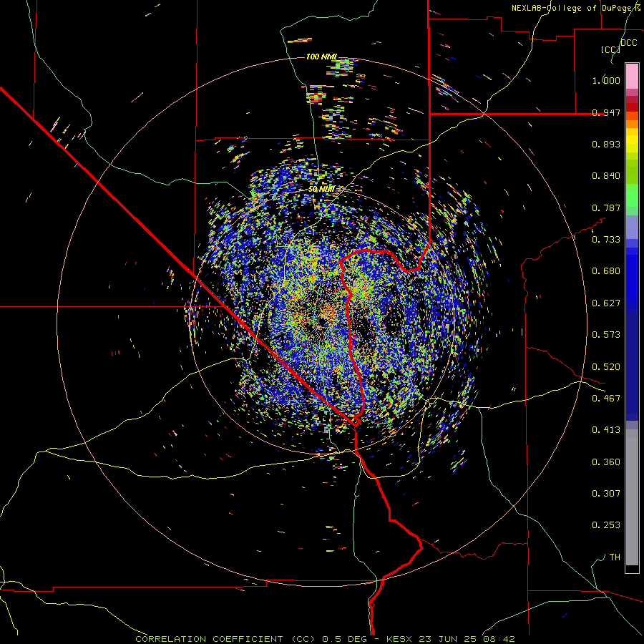The height and width of the screenshot is (644, 644).
Task: Click the 100 NMI range ring label
Action: (321, 57)
